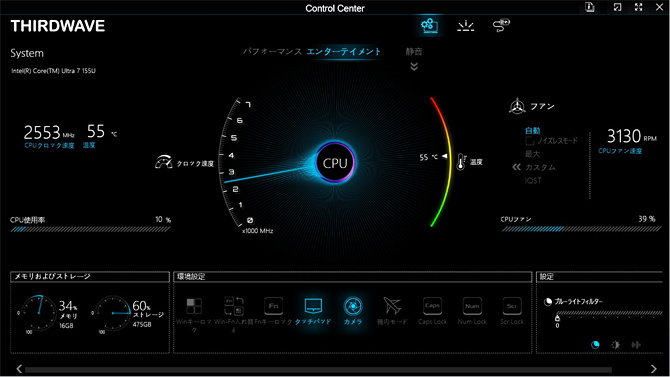670x377 pixels.
Task: Select the パフォーマンス power mode
Action: (272, 52)
